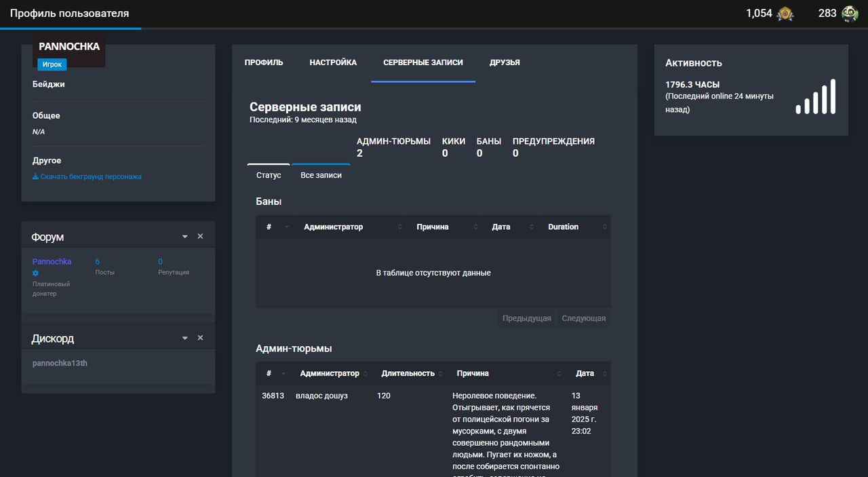Close the Форум panel
This screenshot has height=477, width=868.
pyautogui.click(x=200, y=236)
